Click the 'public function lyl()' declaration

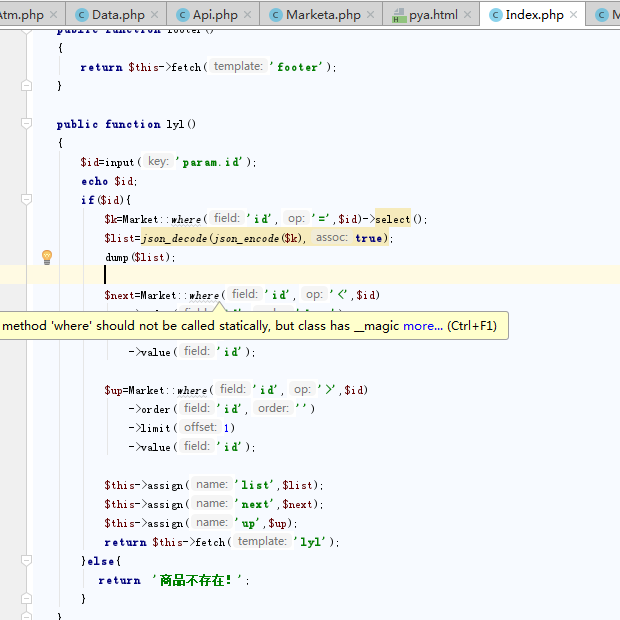point(126,124)
